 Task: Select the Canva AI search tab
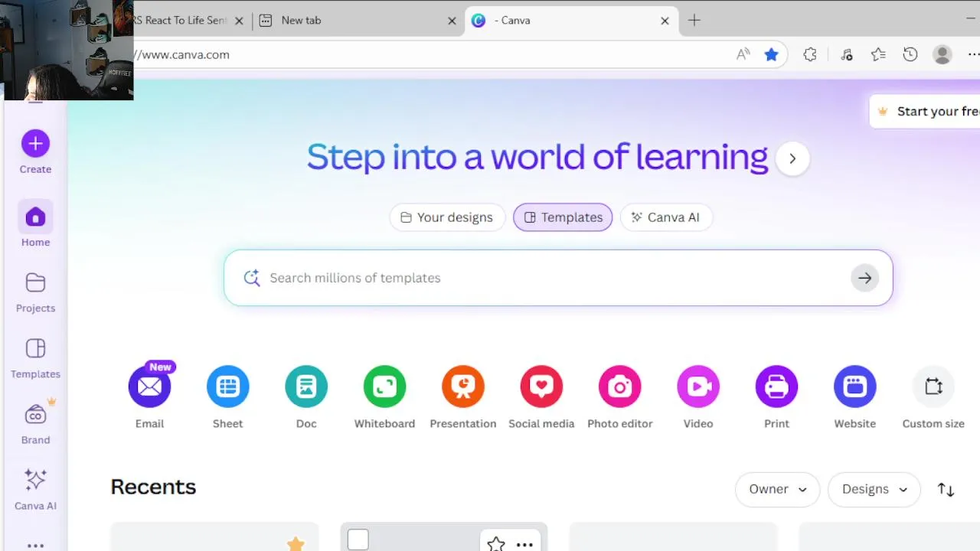point(665,217)
